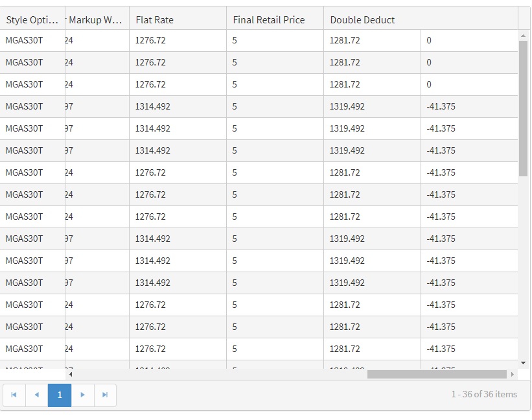The height and width of the screenshot is (420, 532).
Task: Select the first row's MGAS30T cell
Action: [x=25, y=40]
